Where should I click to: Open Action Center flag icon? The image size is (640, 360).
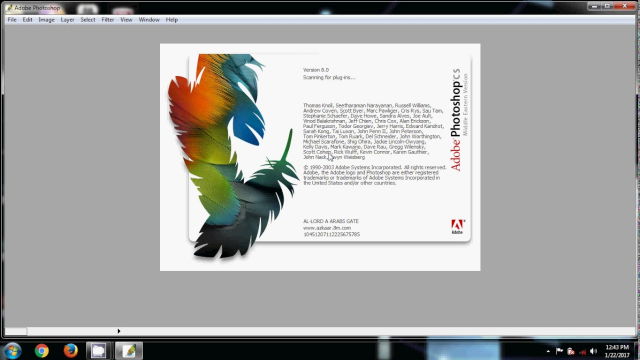[559, 351]
